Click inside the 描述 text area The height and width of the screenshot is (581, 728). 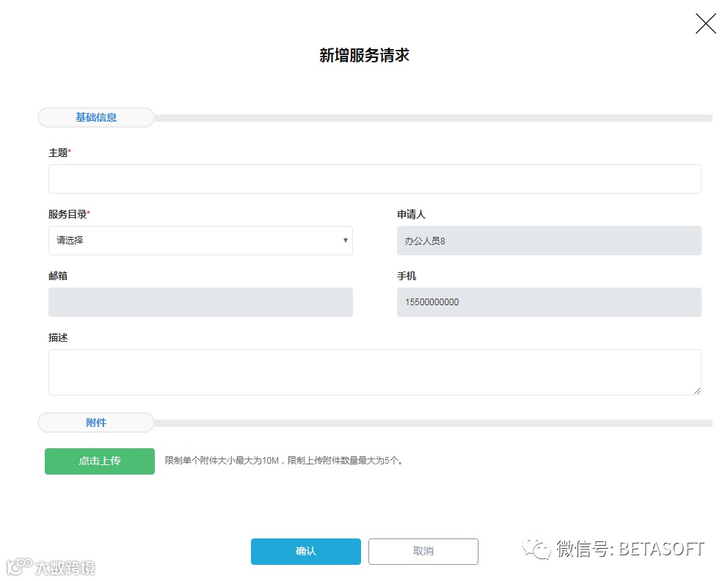375,372
